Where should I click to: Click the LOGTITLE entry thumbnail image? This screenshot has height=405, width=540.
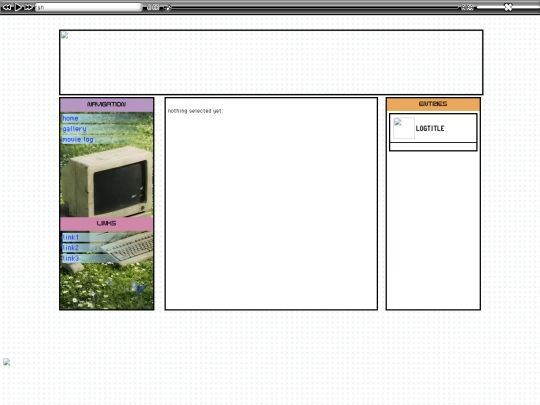(x=404, y=128)
